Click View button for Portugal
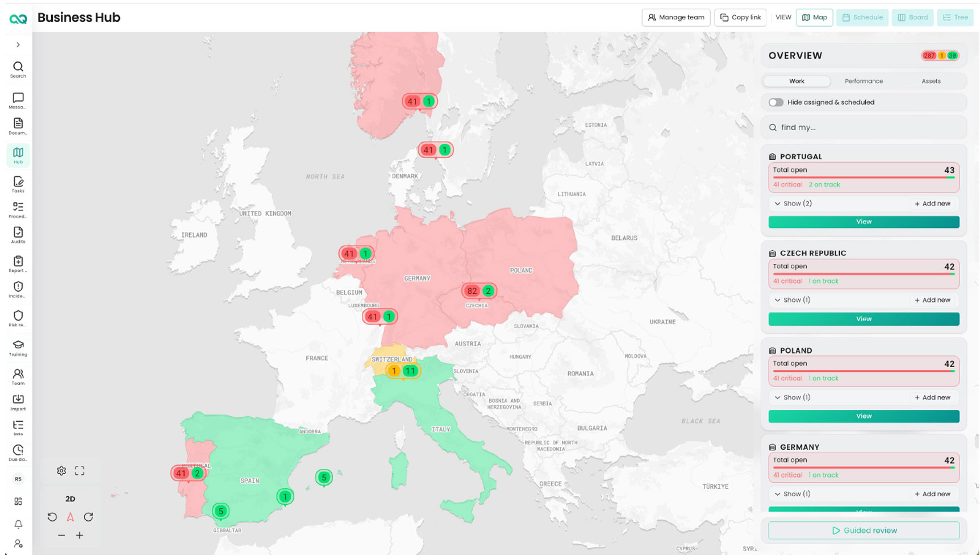This screenshot has width=980, height=556. pyautogui.click(x=864, y=222)
